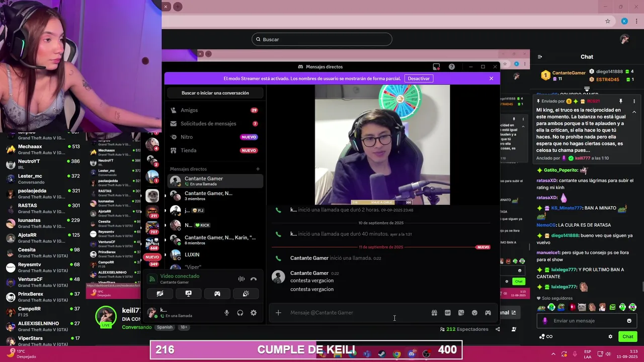Open the N... KICK direct message
Image resolution: width=644 pixels, height=362 pixels.
point(215,225)
